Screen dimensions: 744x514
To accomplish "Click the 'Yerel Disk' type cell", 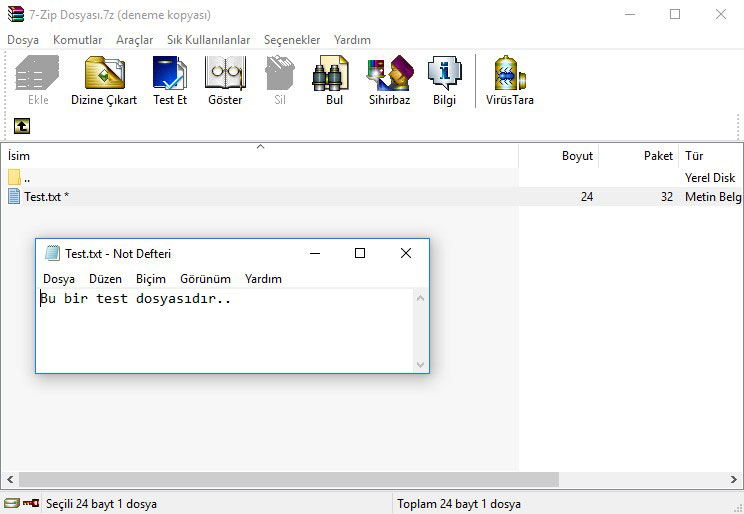I will [710, 178].
